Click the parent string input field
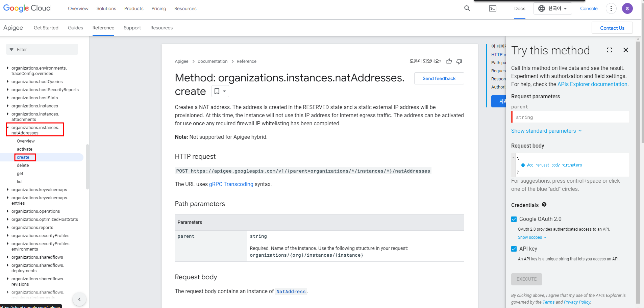Viewport: 644px width, 308px height. (x=570, y=117)
